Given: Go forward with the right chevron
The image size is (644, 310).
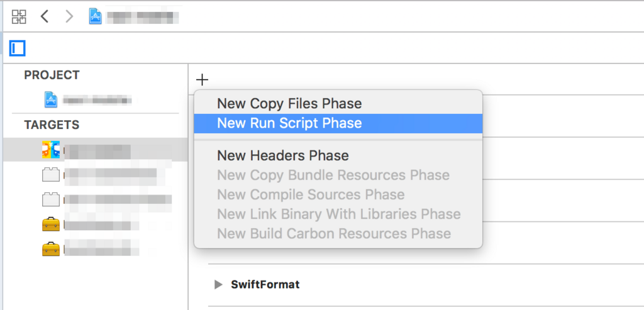Looking at the screenshot, I should tap(69, 16).
